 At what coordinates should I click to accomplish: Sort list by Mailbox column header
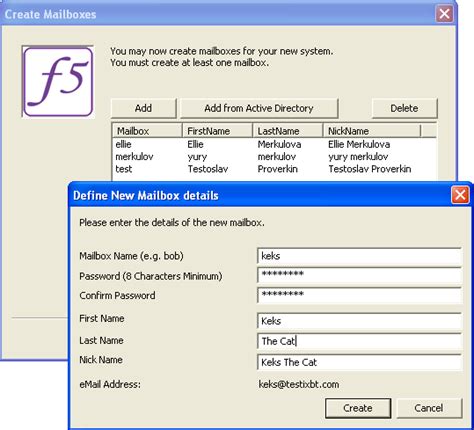click(x=147, y=131)
